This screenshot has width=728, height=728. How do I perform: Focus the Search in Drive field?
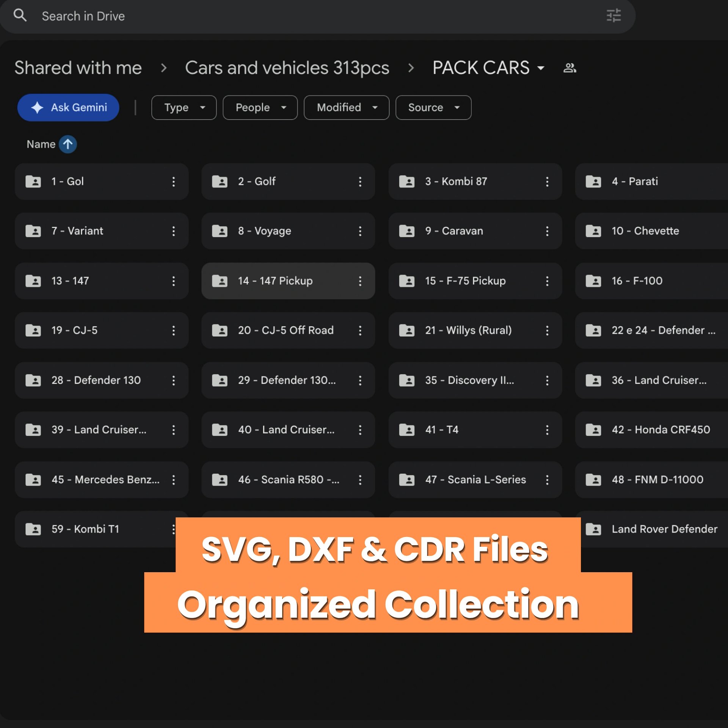click(x=318, y=16)
